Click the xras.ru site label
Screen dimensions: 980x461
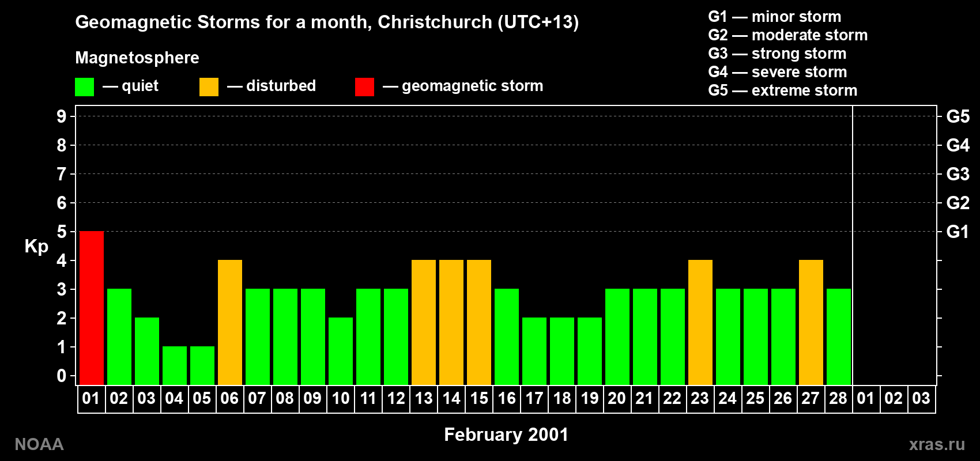click(937, 444)
